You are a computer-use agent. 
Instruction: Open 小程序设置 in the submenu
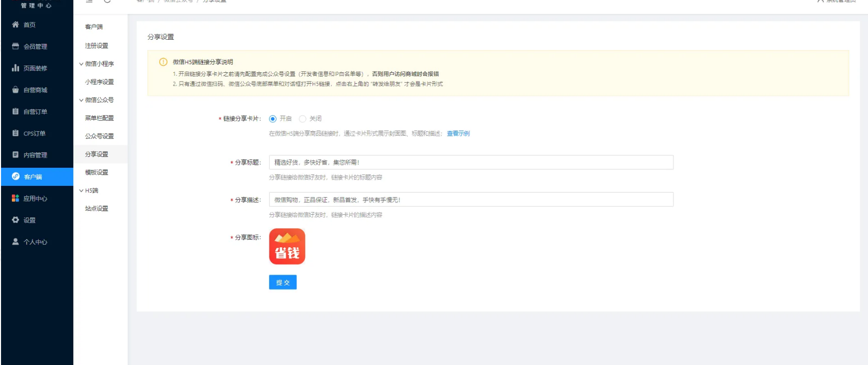pos(100,82)
